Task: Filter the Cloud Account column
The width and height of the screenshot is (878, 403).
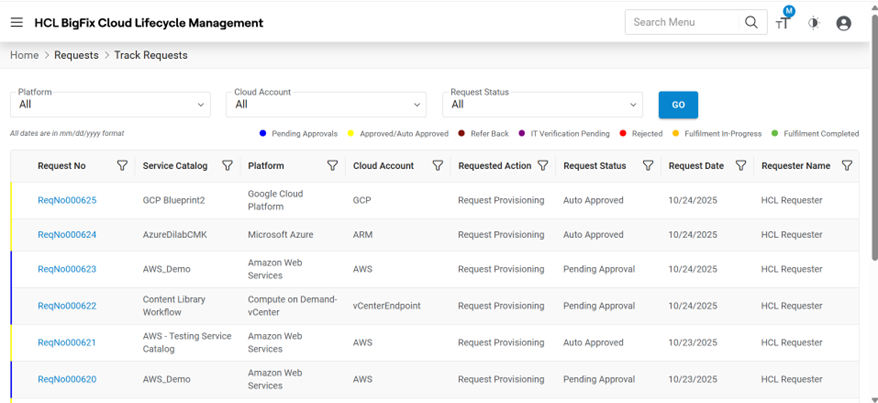Action: tap(437, 166)
